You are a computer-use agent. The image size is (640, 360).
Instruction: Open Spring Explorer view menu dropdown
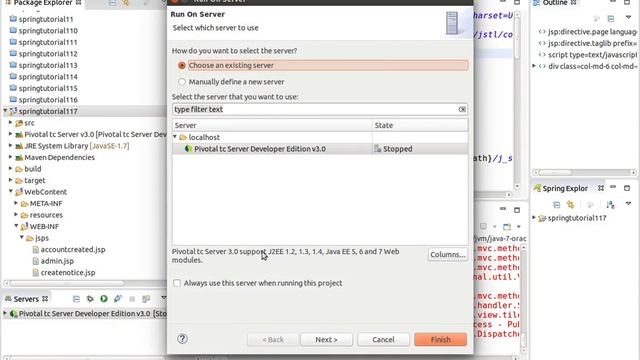628,204
